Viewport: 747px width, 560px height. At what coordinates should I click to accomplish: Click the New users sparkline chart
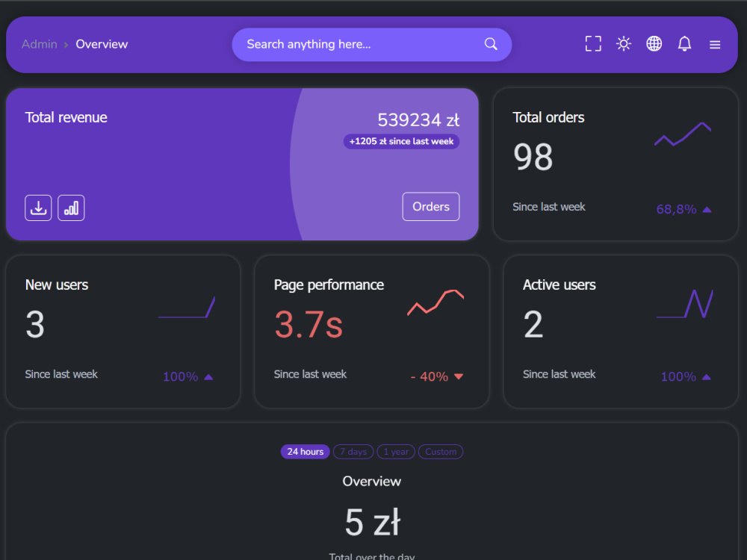pyautogui.click(x=187, y=307)
